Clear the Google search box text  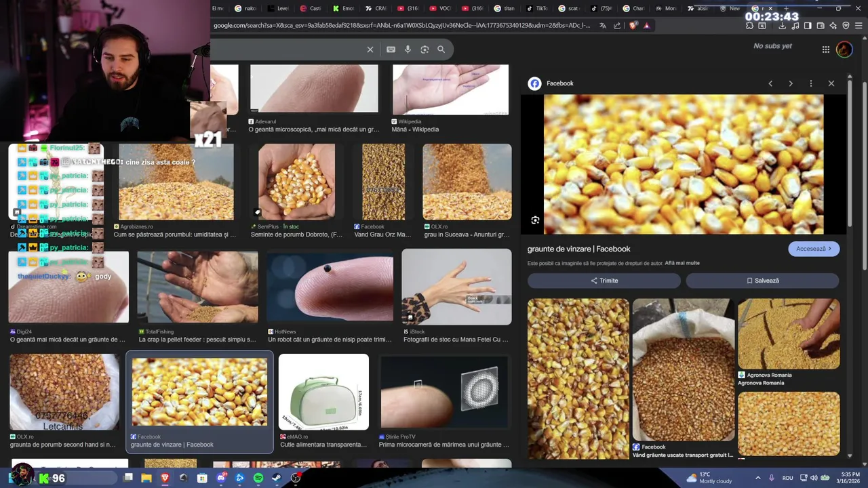[x=370, y=49]
